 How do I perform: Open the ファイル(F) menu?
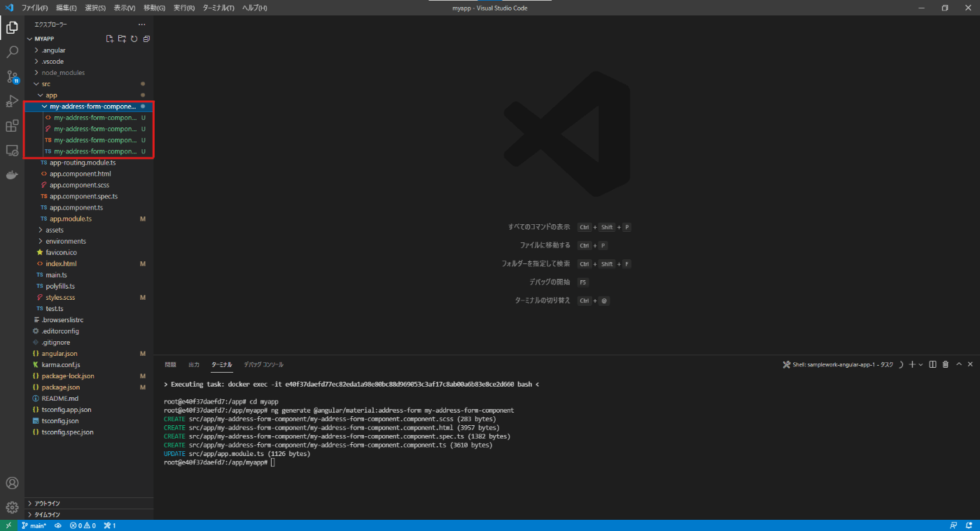[35, 8]
